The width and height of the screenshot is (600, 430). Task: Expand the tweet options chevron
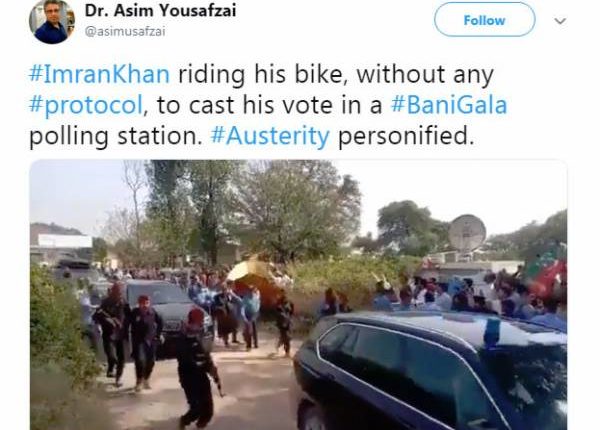point(560,21)
